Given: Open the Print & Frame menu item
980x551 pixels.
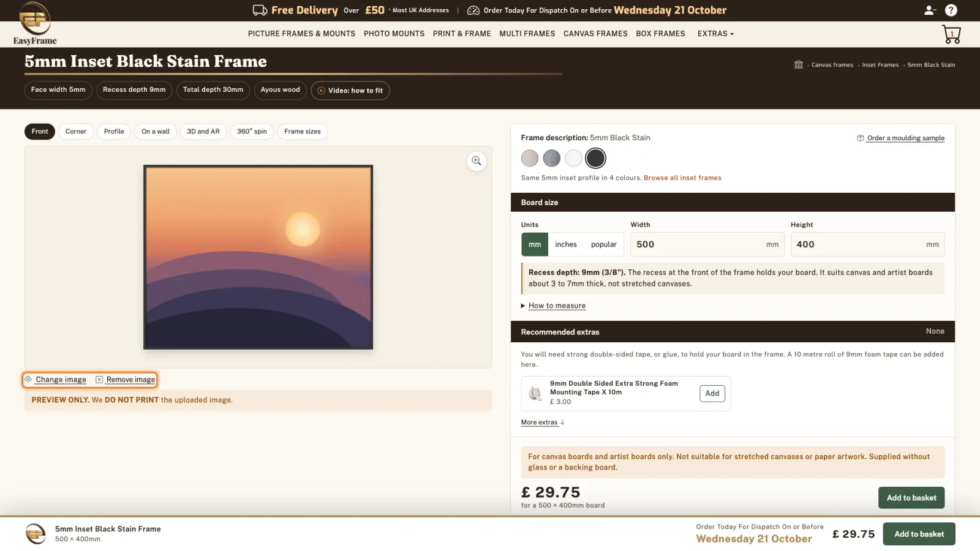Looking at the screenshot, I should click(462, 34).
